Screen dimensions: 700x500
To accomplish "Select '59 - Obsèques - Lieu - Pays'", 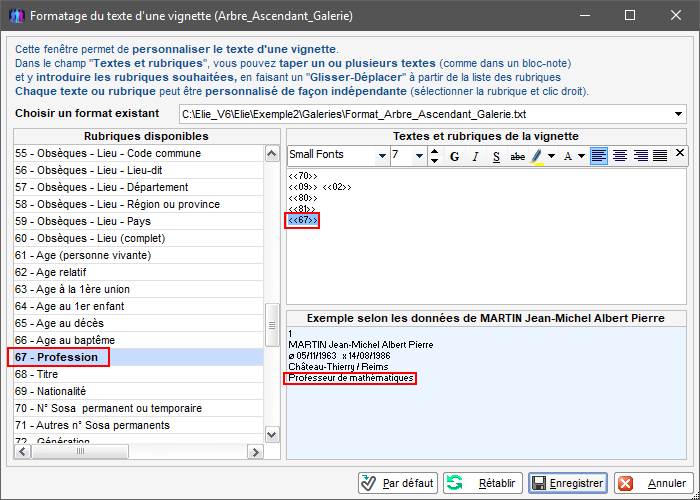I will click(x=139, y=221).
